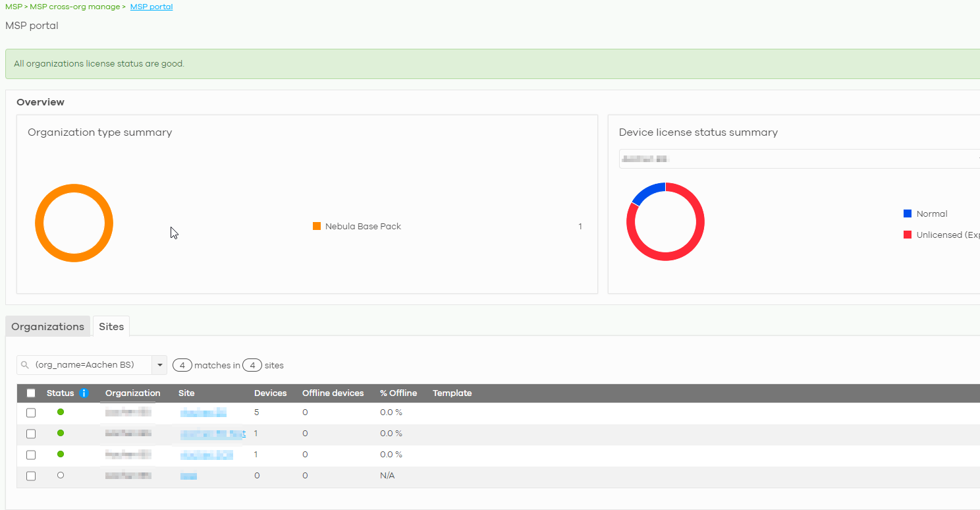Click the search magnifier icon in the filter bar

click(25, 364)
